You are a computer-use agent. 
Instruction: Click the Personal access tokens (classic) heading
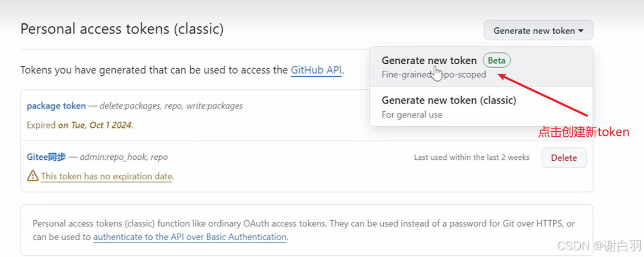[x=122, y=29]
